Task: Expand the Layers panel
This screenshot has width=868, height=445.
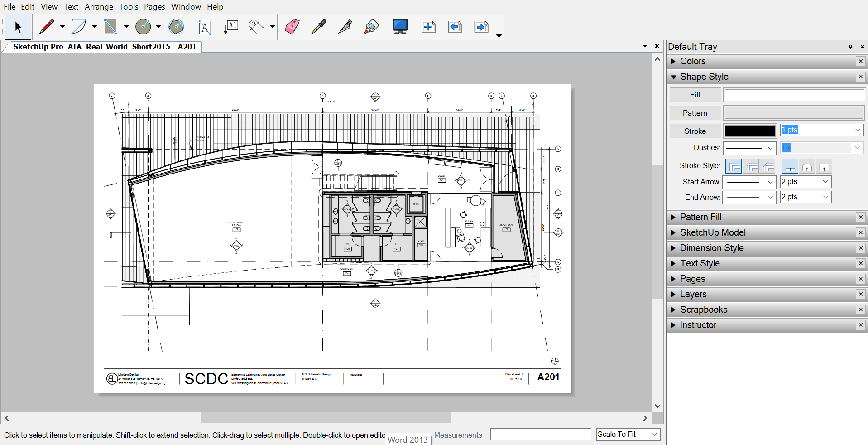Action: [x=693, y=294]
